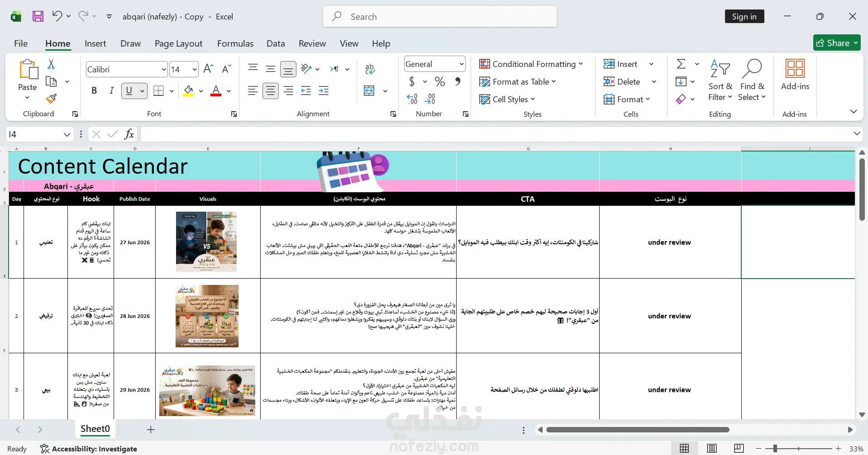The width and height of the screenshot is (868, 455).
Task: Switch to Page Break Preview
Action: coord(739,448)
